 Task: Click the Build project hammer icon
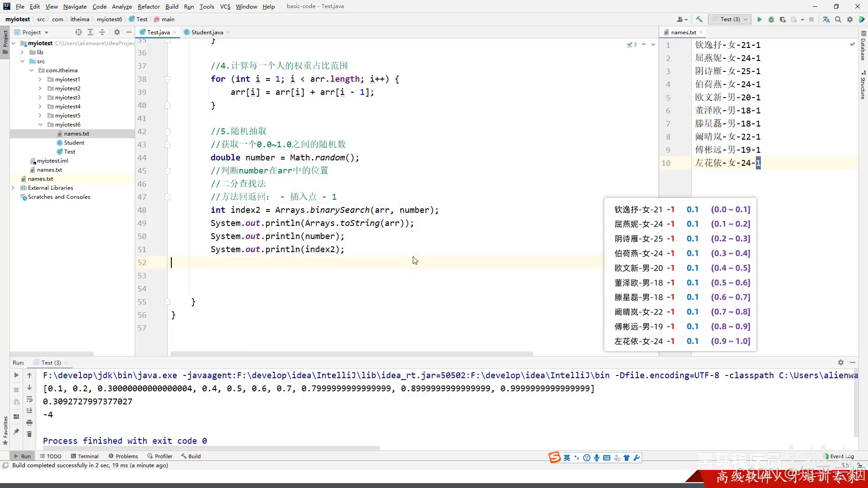pyautogui.click(x=699, y=19)
